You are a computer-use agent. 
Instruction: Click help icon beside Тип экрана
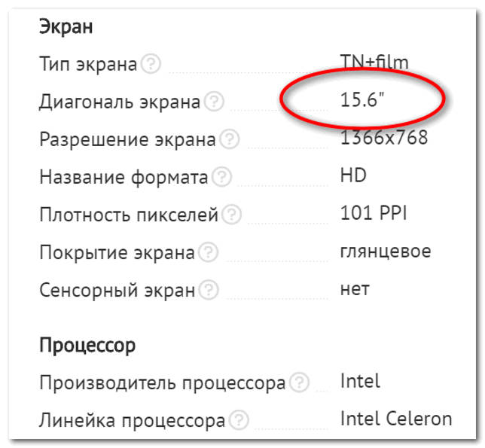pos(151,64)
